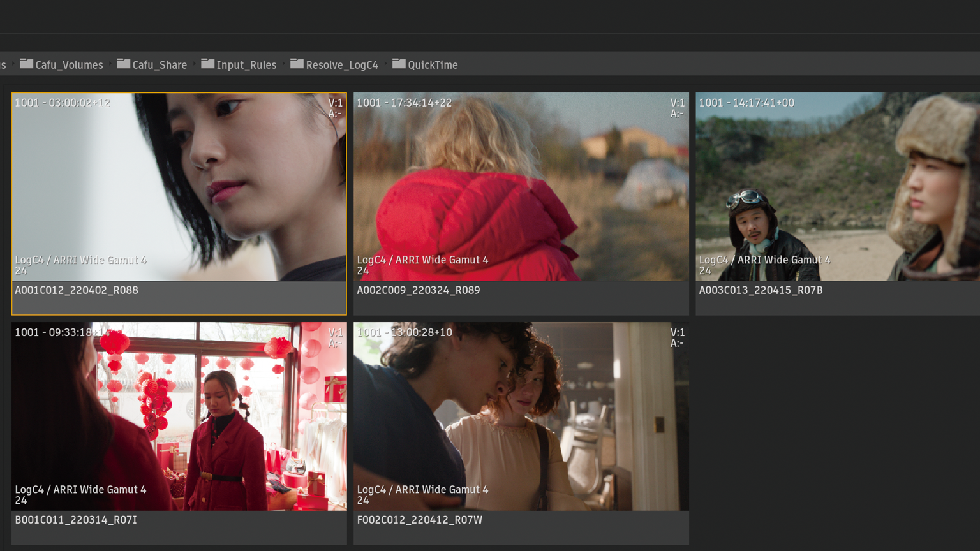This screenshot has width=980, height=551.
Task: Click the Cafu_Share folder icon
Action: pos(123,64)
